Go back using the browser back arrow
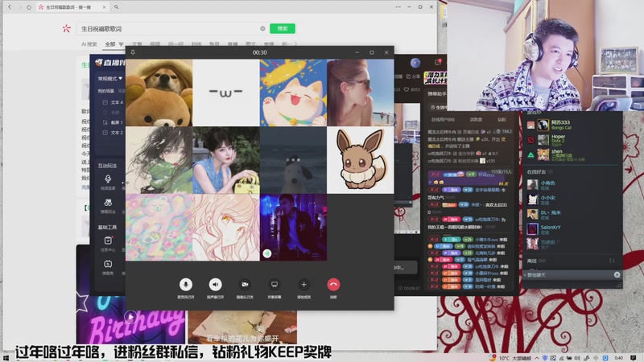644x362 pixels. coord(10,7)
